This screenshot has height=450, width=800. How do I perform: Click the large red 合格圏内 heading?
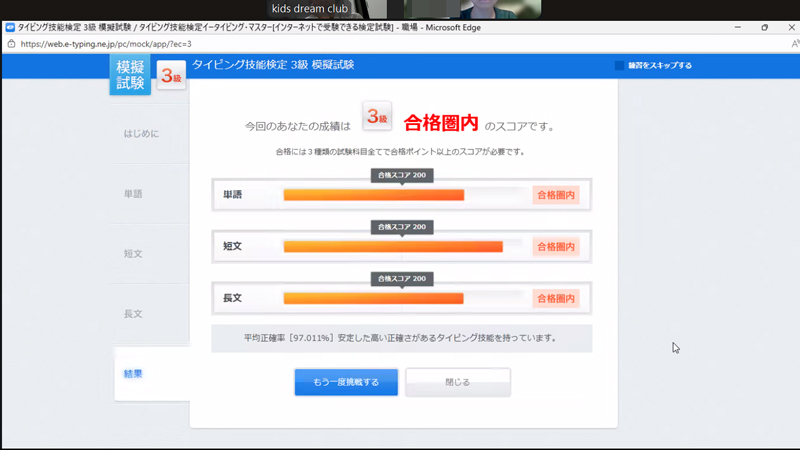point(441,123)
